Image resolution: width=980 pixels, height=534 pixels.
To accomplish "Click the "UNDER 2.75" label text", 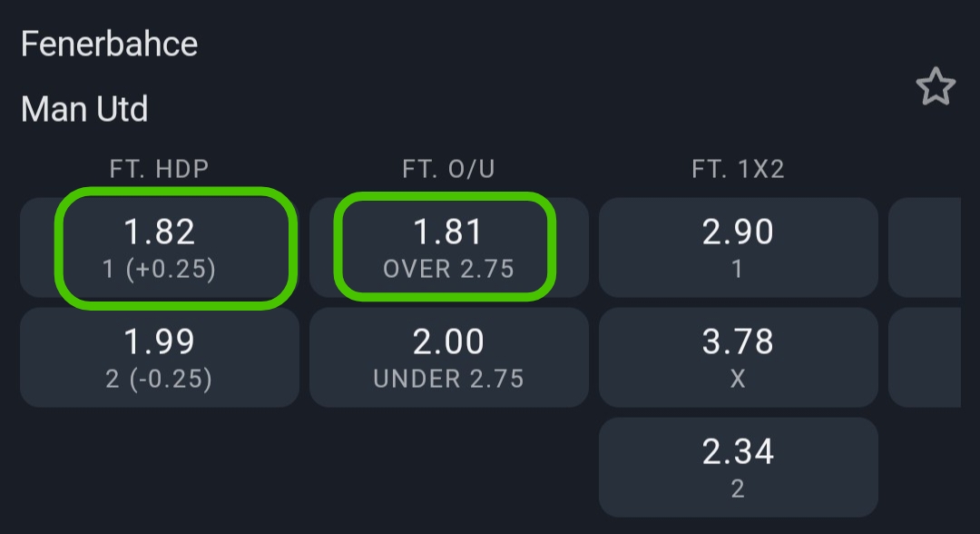I will (x=448, y=379).
